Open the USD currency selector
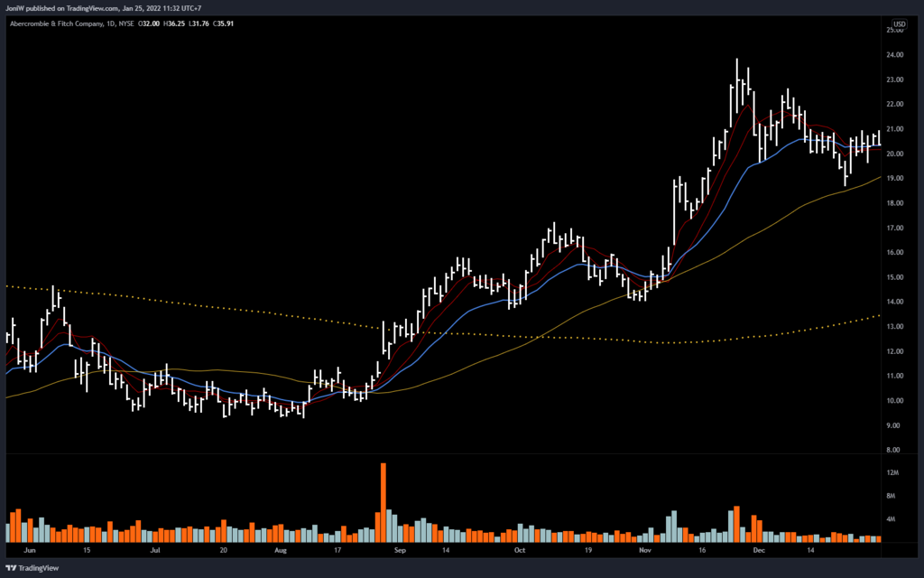The image size is (924, 578). (x=900, y=23)
